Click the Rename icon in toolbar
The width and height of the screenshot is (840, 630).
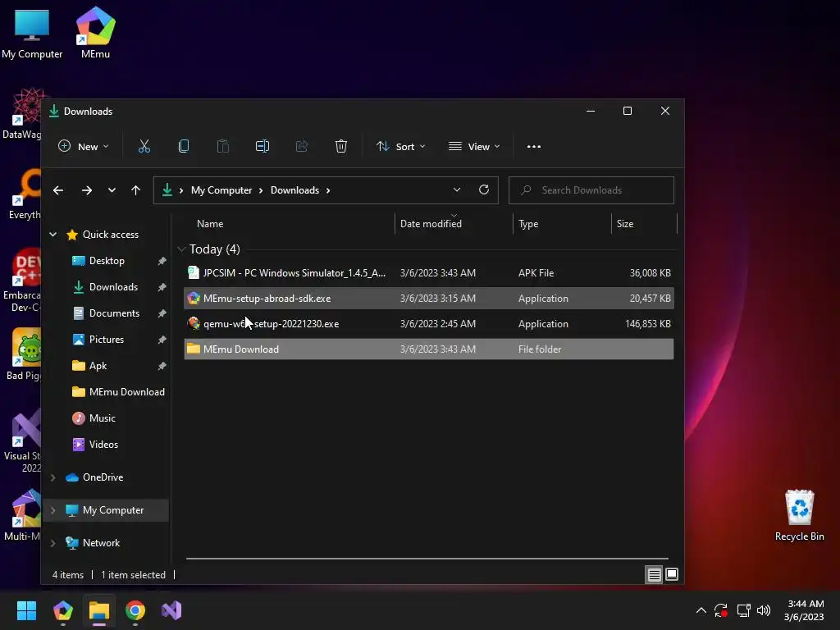pos(262,146)
